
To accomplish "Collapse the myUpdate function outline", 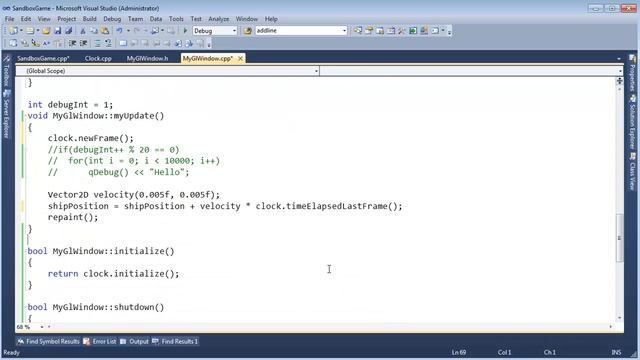I will tap(27, 116).
